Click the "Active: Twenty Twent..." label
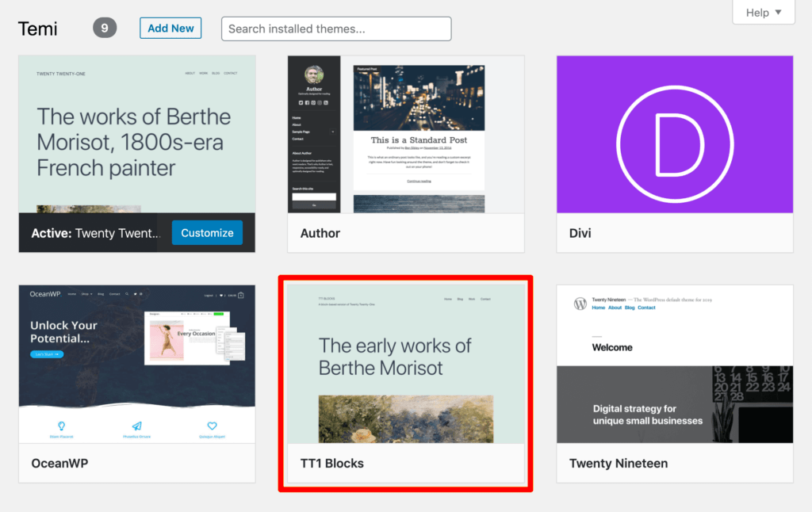The width and height of the screenshot is (812, 512). click(96, 234)
